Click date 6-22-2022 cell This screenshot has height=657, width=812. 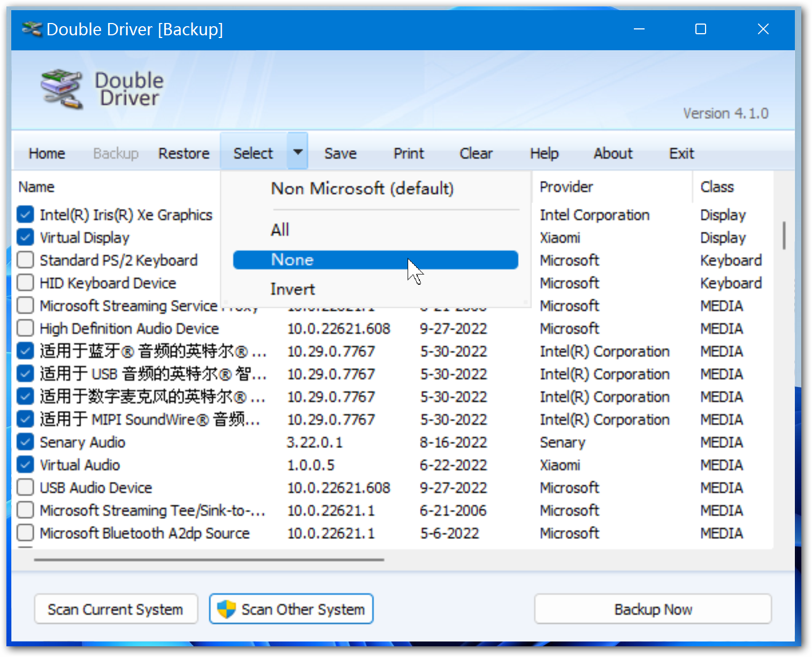[453, 464]
